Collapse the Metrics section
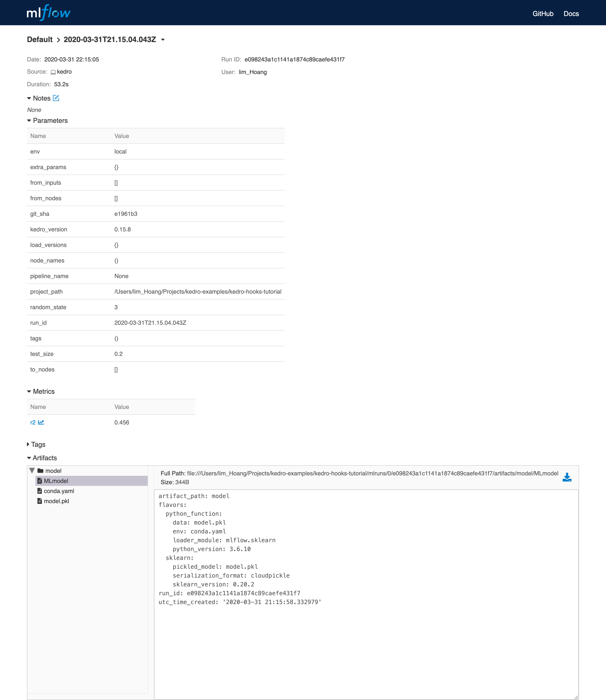This screenshot has width=606, height=700. pyautogui.click(x=29, y=391)
